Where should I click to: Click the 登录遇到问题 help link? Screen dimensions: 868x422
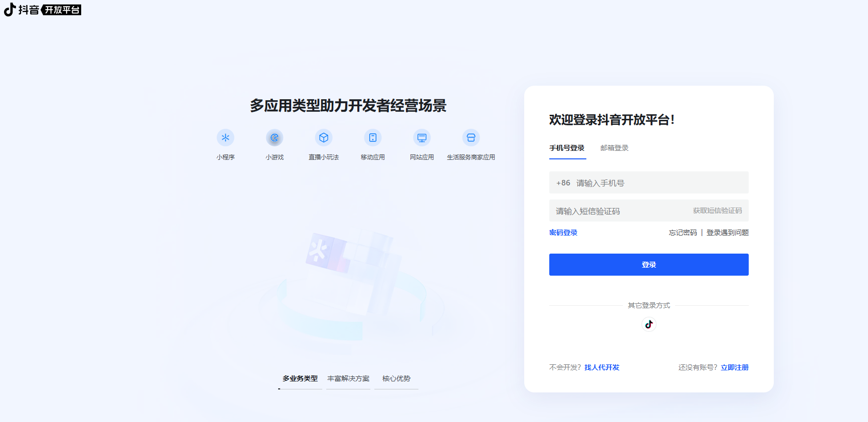pyautogui.click(x=727, y=233)
